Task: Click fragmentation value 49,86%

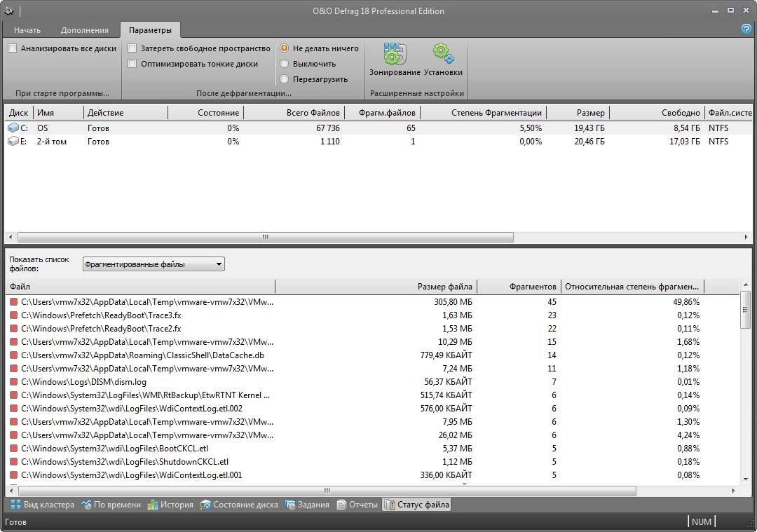Action: (686, 301)
